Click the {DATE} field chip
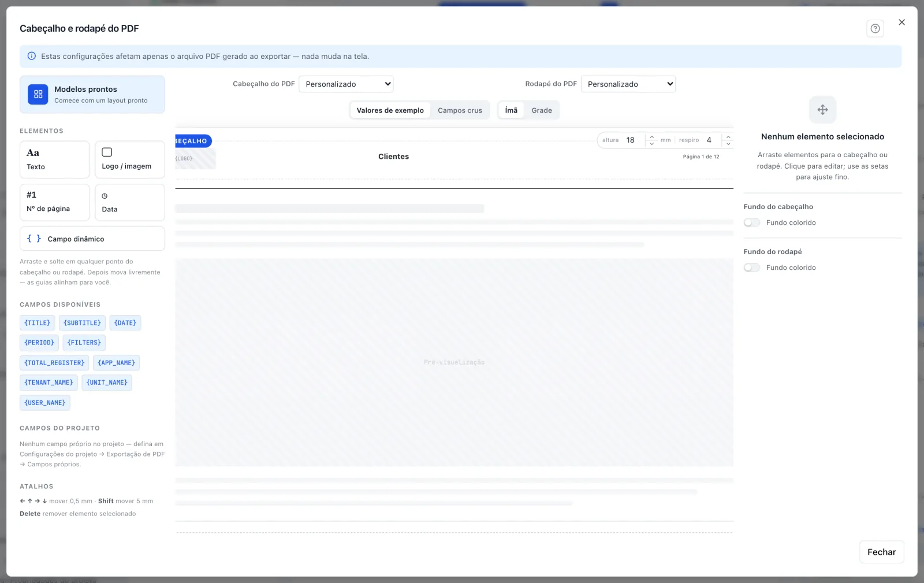This screenshot has width=924, height=583. pos(125,323)
